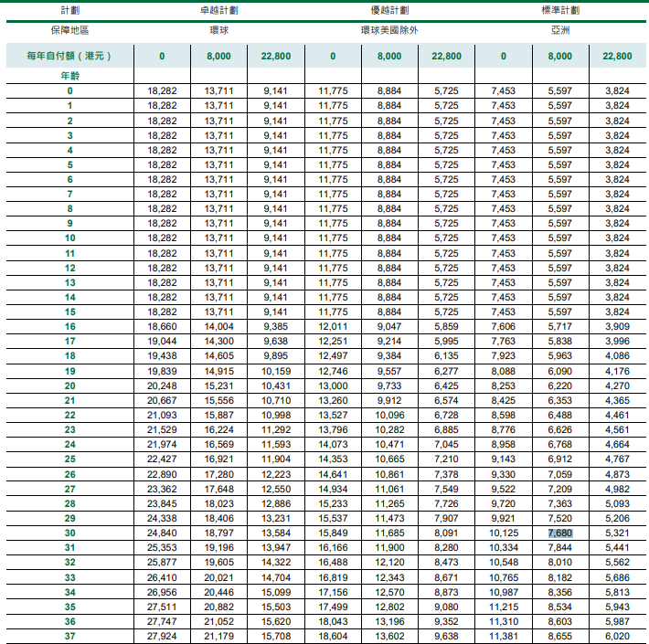Click age row label 15
Viewport: 649px width, 644px height.
click(70, 311)
